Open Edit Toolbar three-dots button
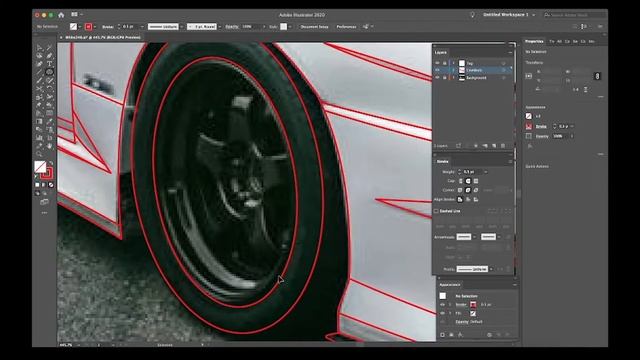 44,213
